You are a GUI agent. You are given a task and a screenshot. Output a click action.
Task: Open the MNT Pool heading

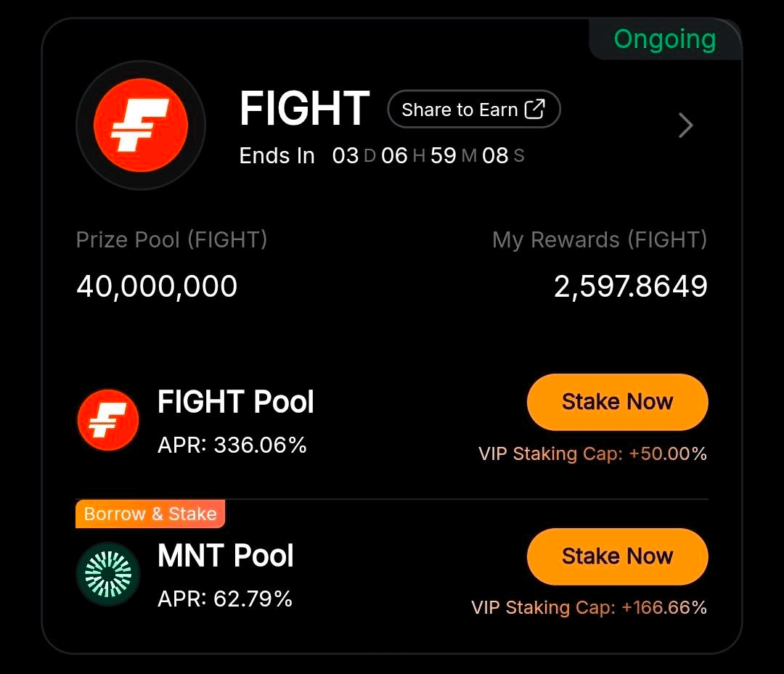click(226, 556)
